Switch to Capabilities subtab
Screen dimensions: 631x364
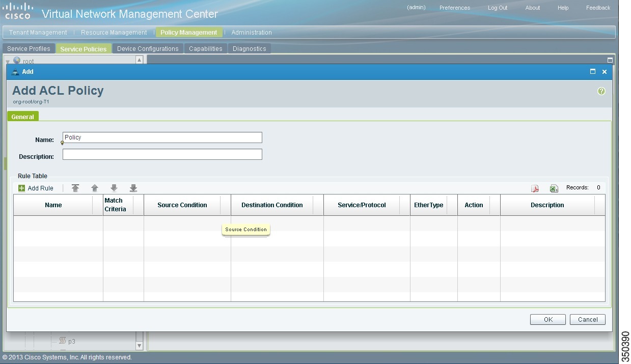[206, 49]
